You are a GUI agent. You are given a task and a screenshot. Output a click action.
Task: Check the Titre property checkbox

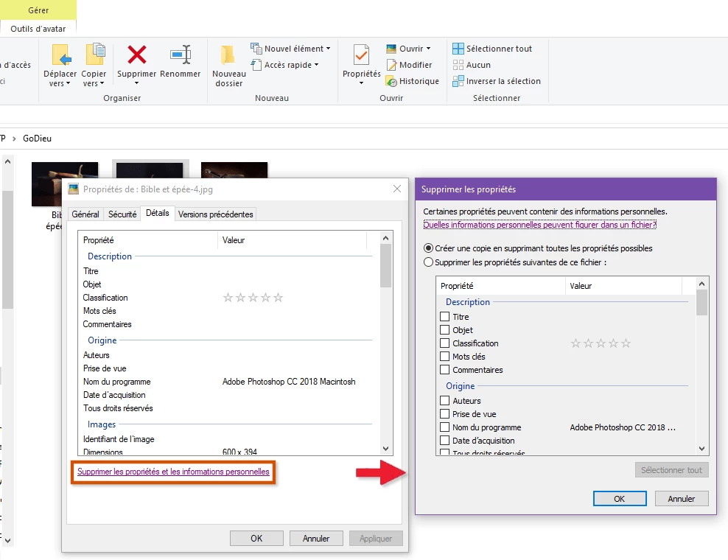(444, 317)
